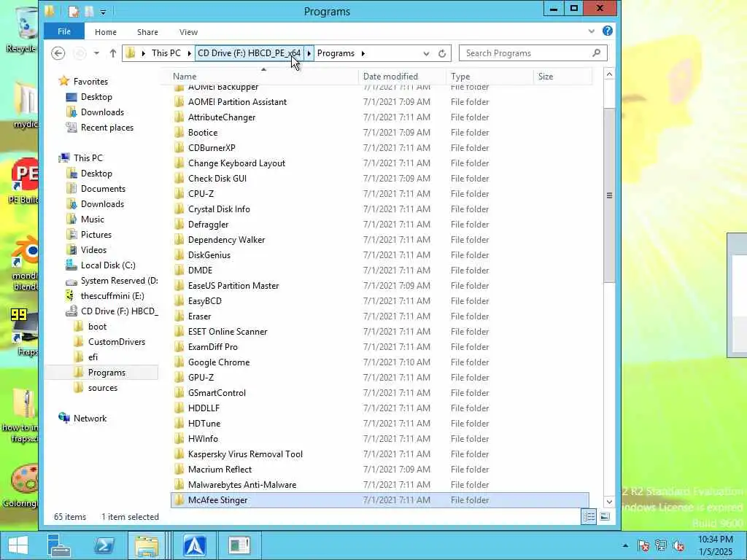Open the Windows Start button
The width and height of the screenshot is (747, 560).
18,545
